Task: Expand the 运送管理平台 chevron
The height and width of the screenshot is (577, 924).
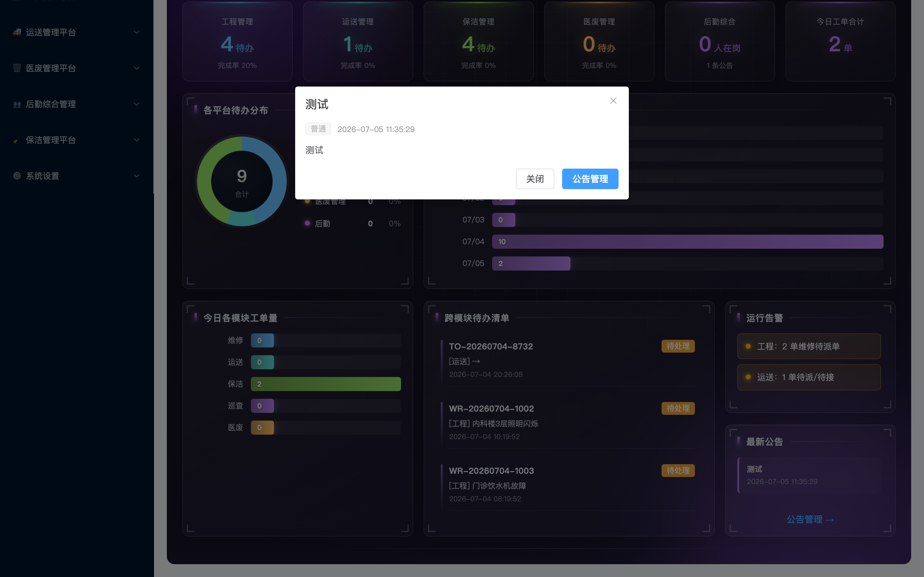Action: [137, 32]
